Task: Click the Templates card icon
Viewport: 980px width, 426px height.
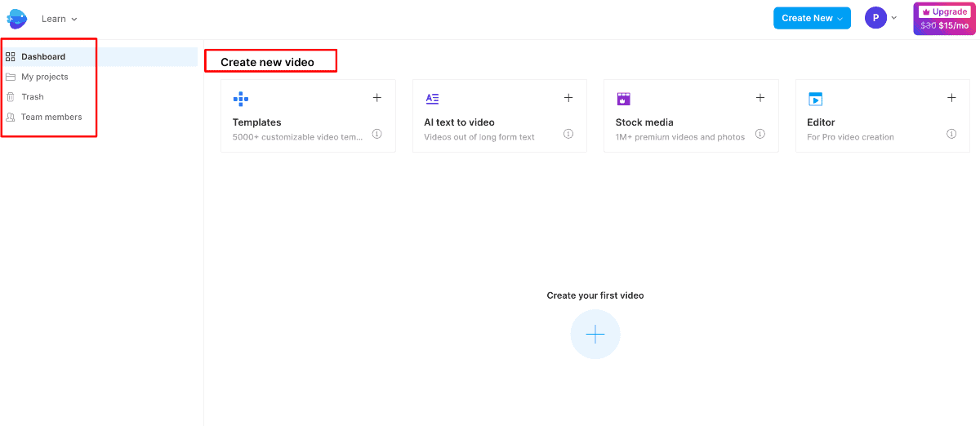Action: click(x=241, y=99)
